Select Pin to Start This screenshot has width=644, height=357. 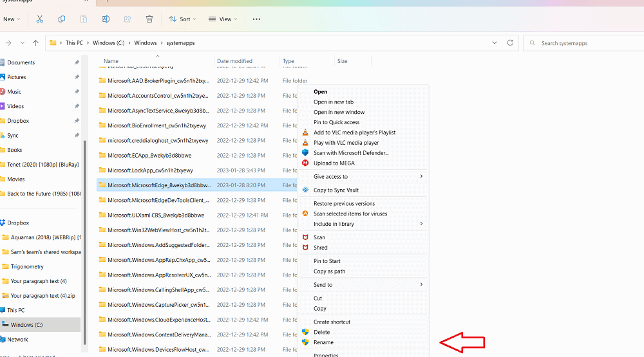327,261
